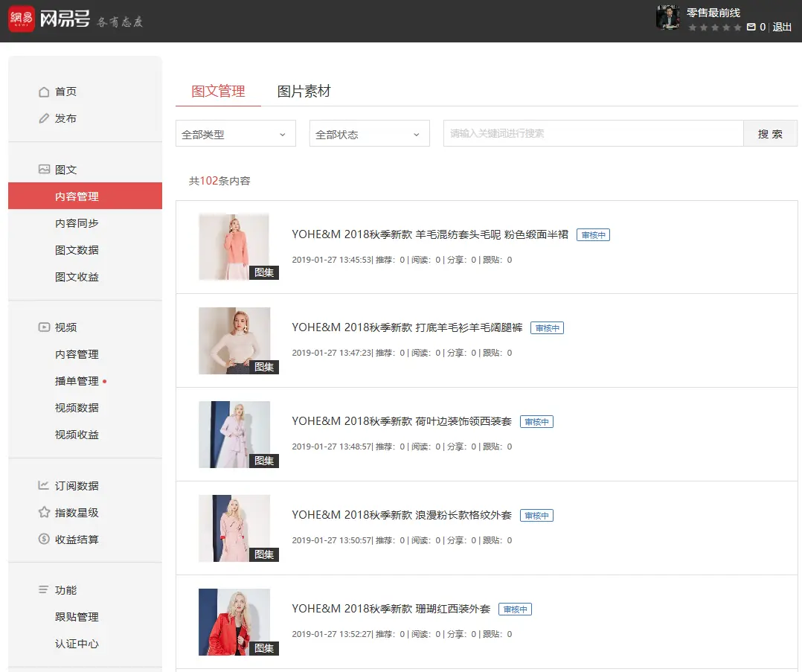The image size is (802, 672).
Task: Click the video play icon beside 视频
Action: [x=44, y=327]
